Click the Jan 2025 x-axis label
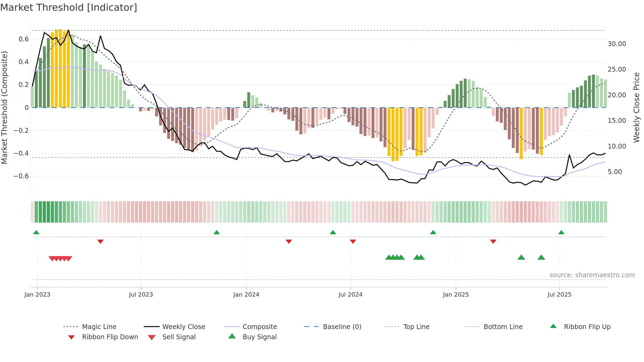 click(x=456, y=294)
